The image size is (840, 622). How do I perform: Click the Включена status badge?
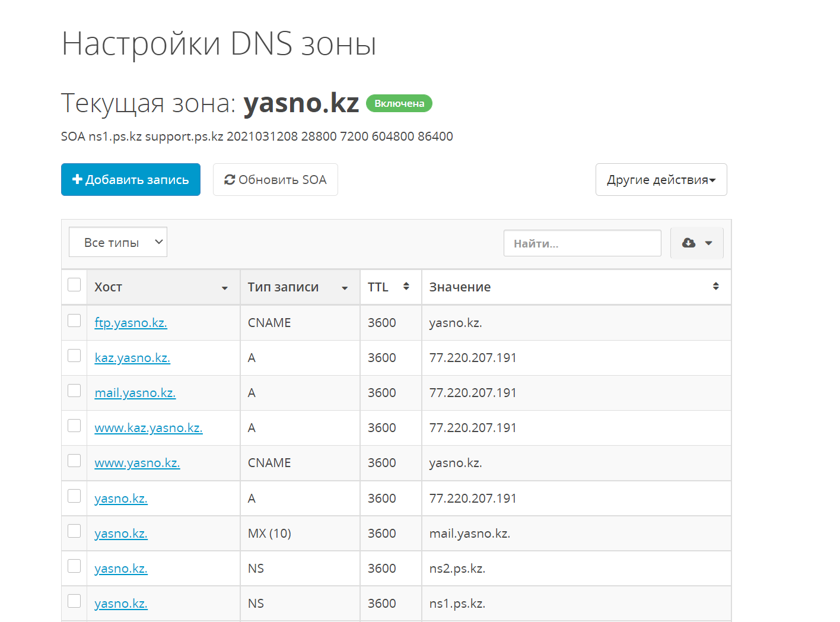click(399, 103)
